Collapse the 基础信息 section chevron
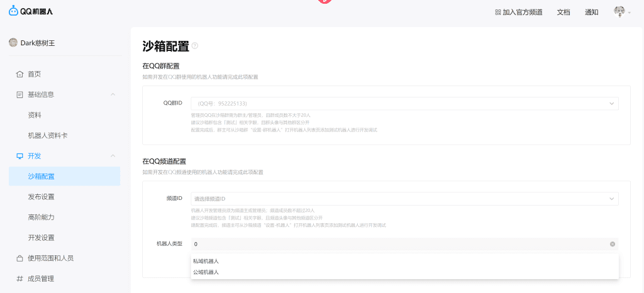 (113, 95)
